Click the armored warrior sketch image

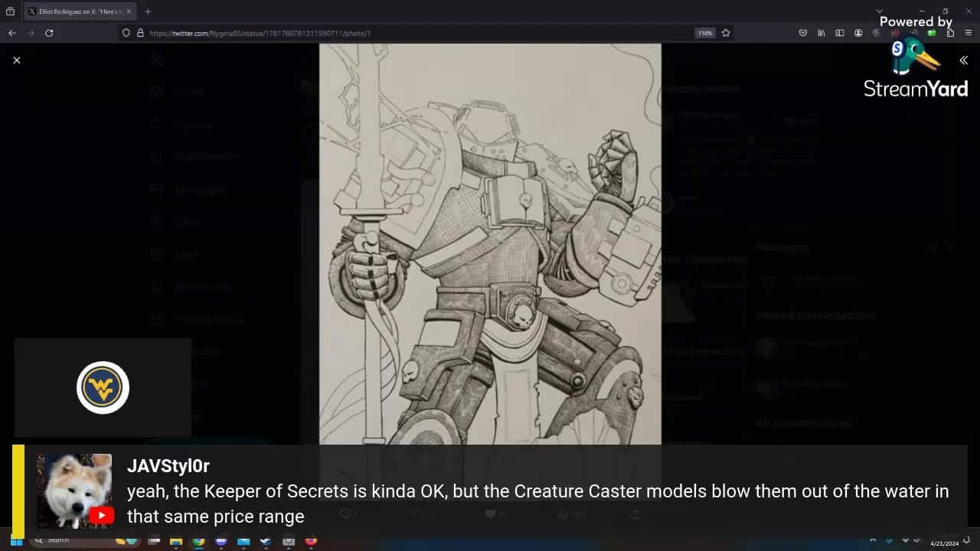[x=490, y=243]
